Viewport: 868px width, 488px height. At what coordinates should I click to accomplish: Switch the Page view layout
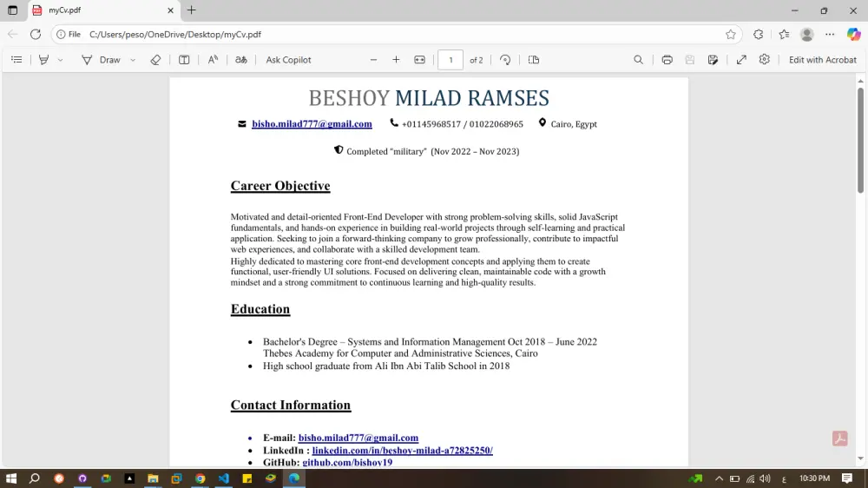(x=534, y=60)
